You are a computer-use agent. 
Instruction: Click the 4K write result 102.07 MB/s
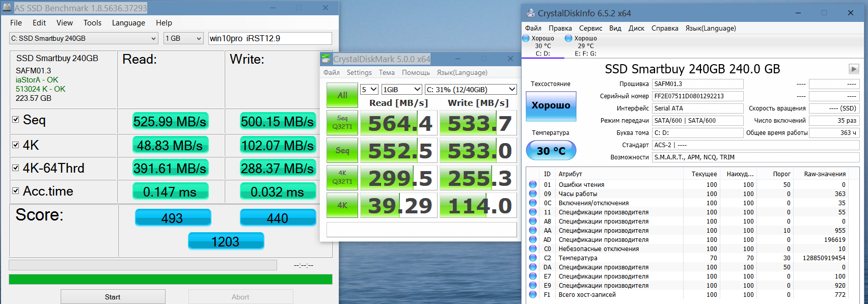pyautogui.click(x=278, y=145)
